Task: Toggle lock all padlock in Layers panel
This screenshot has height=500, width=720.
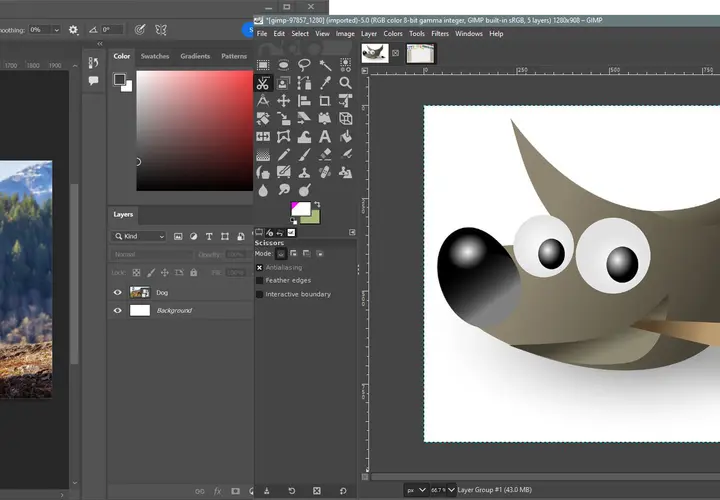Action: tap(194, 273)
